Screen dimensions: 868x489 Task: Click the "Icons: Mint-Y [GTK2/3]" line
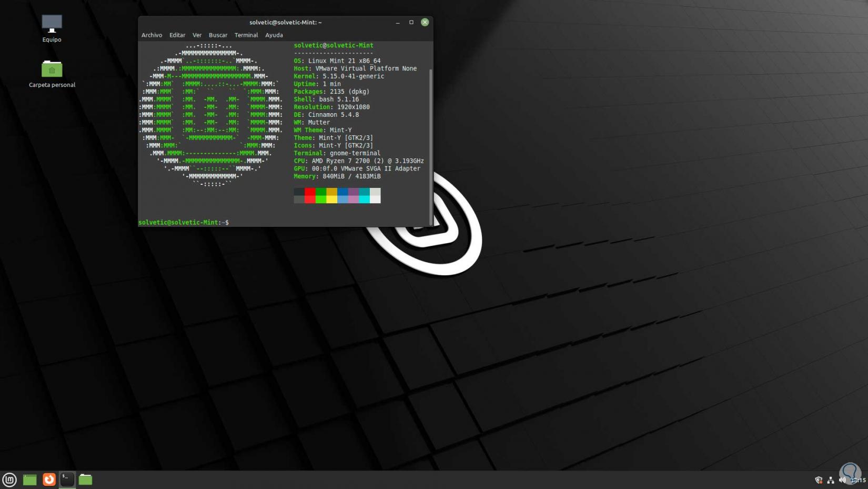(334, 146)
